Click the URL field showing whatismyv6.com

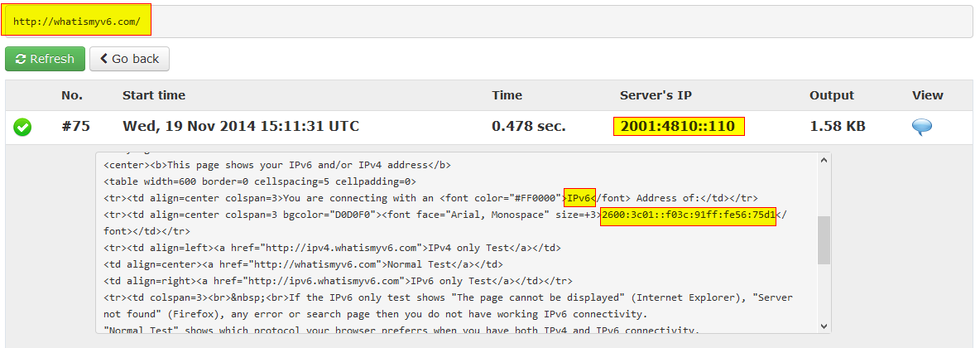(x=489, y=22)
